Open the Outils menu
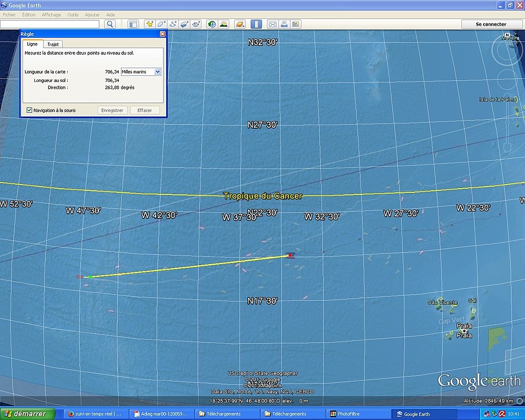Image resolution: width=525 pixels, height=420 pixels. (73, 15)
